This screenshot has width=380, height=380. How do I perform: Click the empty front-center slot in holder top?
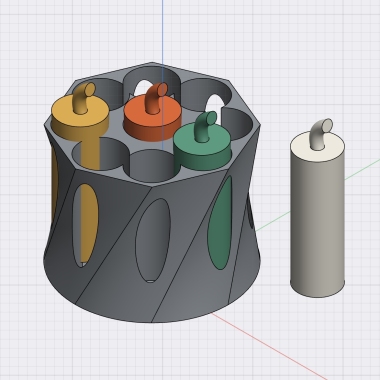coord(151,165)
